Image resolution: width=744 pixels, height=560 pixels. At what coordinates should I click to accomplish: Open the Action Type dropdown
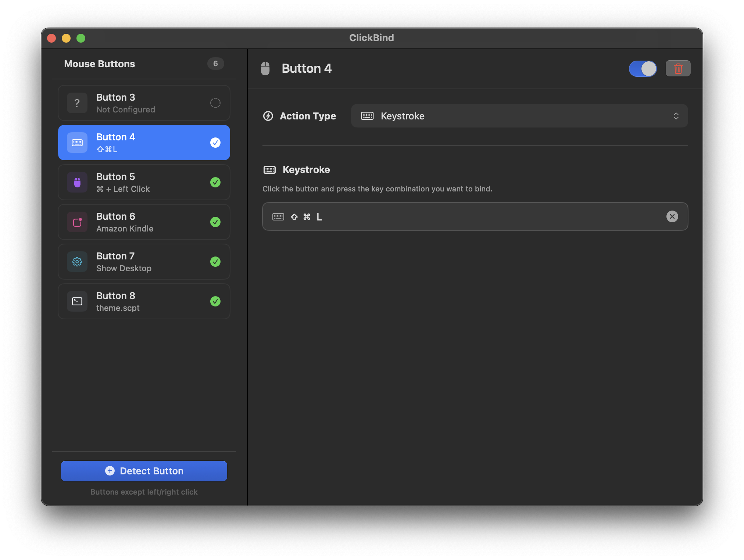pos(519,116)
